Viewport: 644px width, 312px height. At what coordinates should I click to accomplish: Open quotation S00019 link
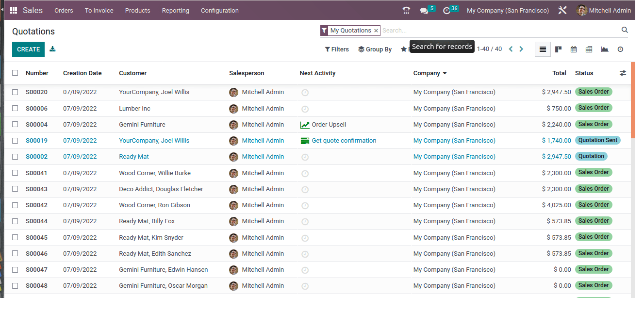36,141
